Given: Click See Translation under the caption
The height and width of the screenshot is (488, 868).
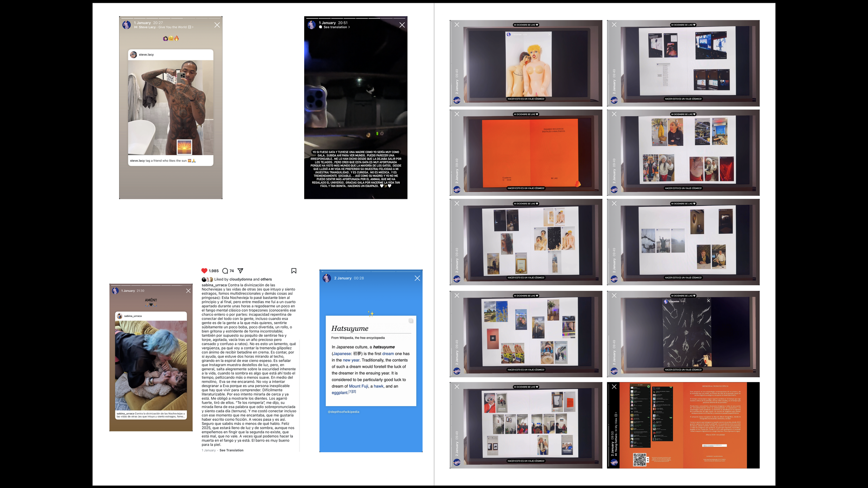Looking at the screenshot, I should pyautogui.click(x=231, y=450).
